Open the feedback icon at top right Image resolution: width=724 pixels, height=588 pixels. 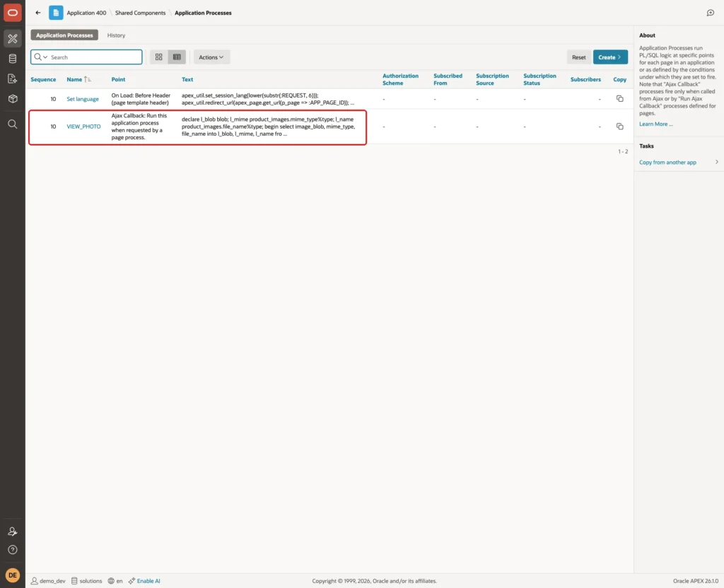coord(710,13)
